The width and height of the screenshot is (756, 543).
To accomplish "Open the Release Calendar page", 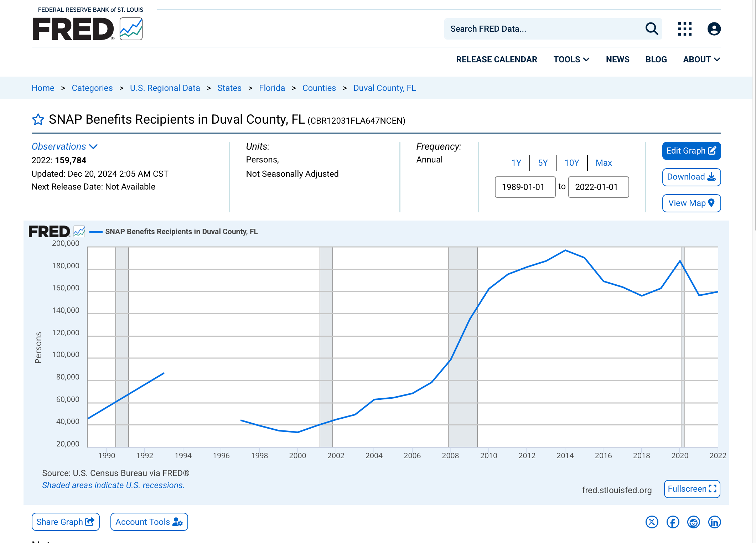I will pos(496,60).
